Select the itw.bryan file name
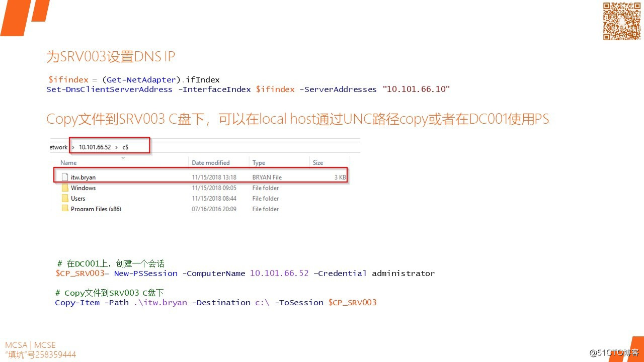This screenshot has height=362, width=644. [83, 177]
